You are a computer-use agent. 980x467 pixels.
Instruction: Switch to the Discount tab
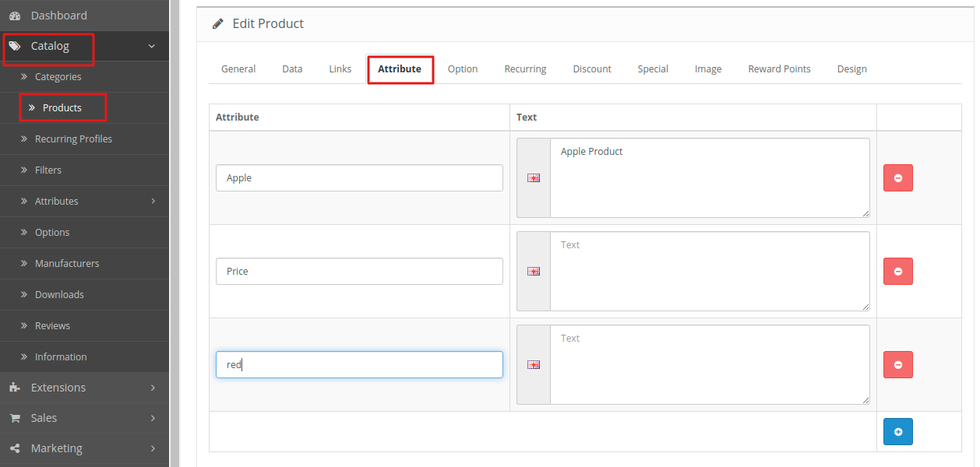pos(591,69)
